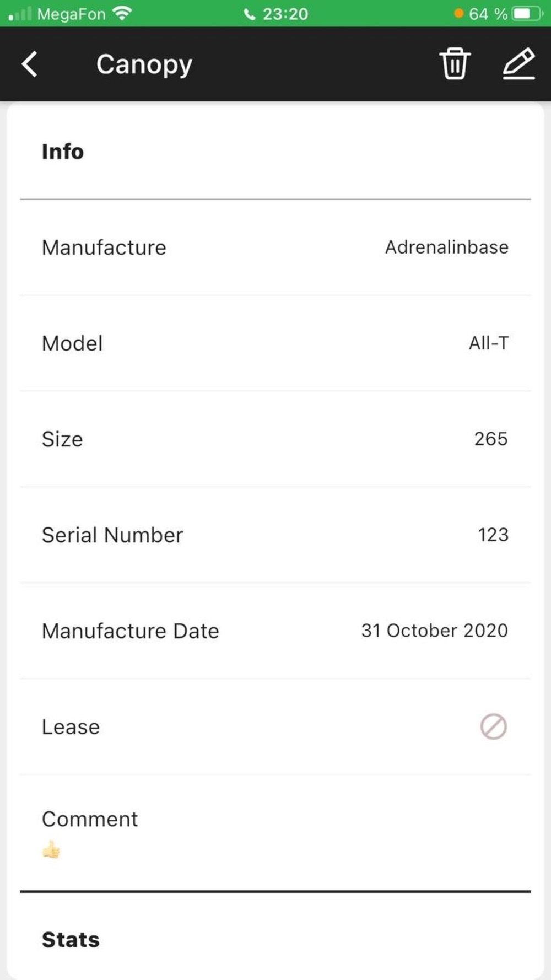Tap the Wi-Fi status icon
The image size is (551, 980).
tap(122, 13)
